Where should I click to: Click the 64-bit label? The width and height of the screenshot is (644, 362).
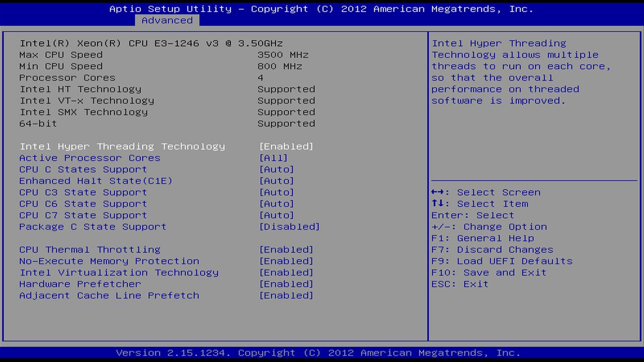tap(38, 124)
